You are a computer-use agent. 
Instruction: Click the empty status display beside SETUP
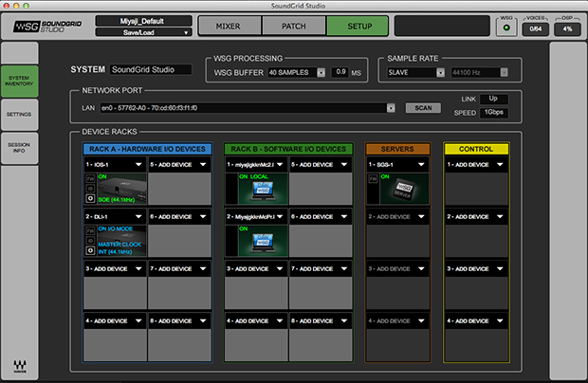(x=442, y=27)
